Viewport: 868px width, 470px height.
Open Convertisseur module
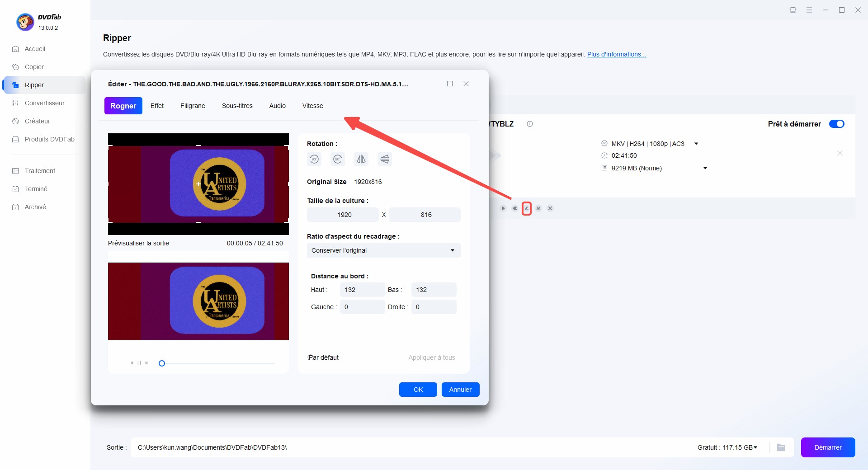44,103
